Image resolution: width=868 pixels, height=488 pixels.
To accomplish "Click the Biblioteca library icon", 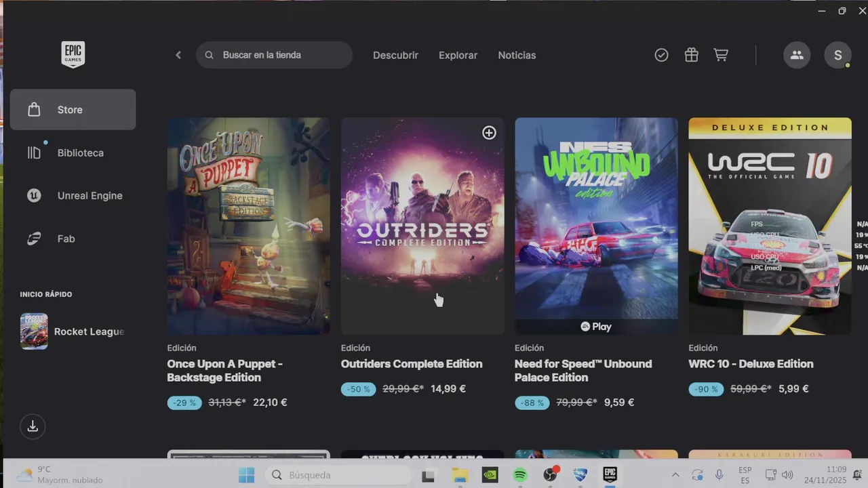I will [x=34, y=152].
